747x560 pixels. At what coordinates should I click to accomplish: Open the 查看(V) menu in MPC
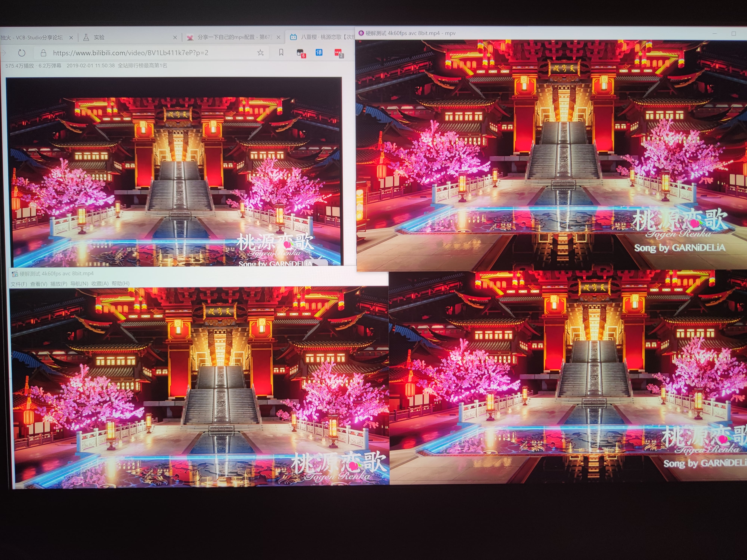click(39, 284)
